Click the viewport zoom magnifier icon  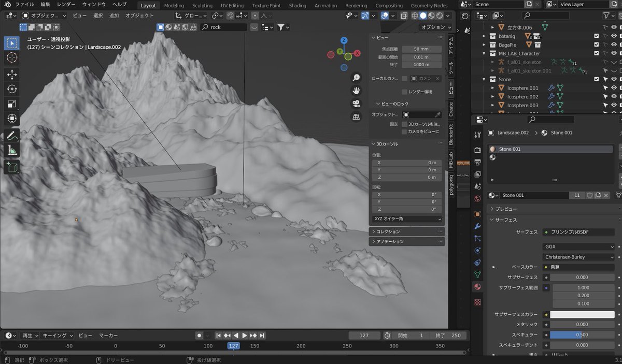[x=356, y=78]
